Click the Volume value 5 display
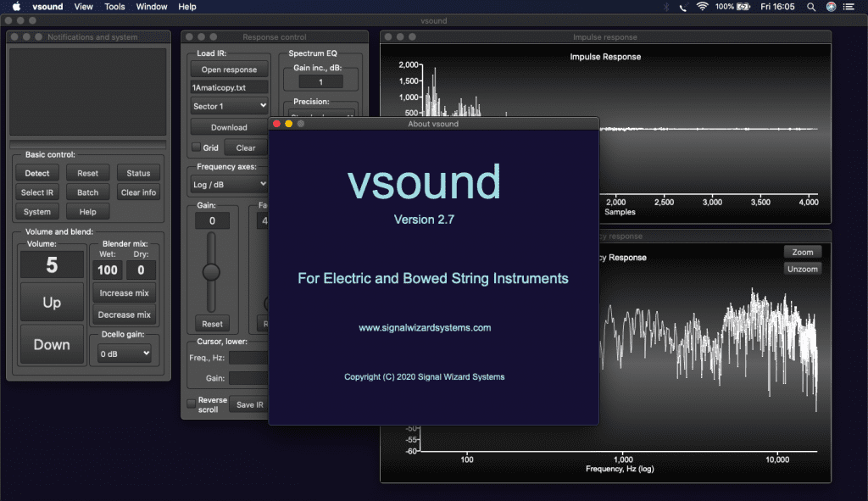This screenshot has height=501, width=868. (x=52, y=265)
